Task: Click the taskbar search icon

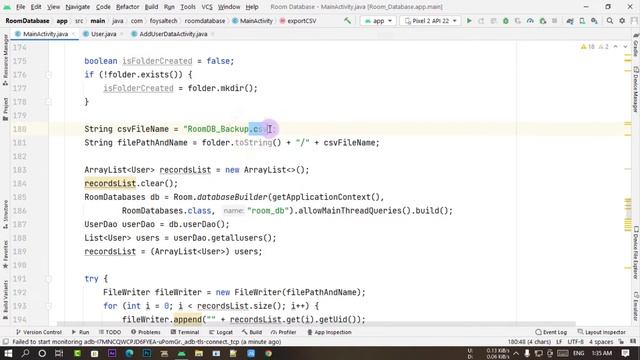Action: [25, 353]
